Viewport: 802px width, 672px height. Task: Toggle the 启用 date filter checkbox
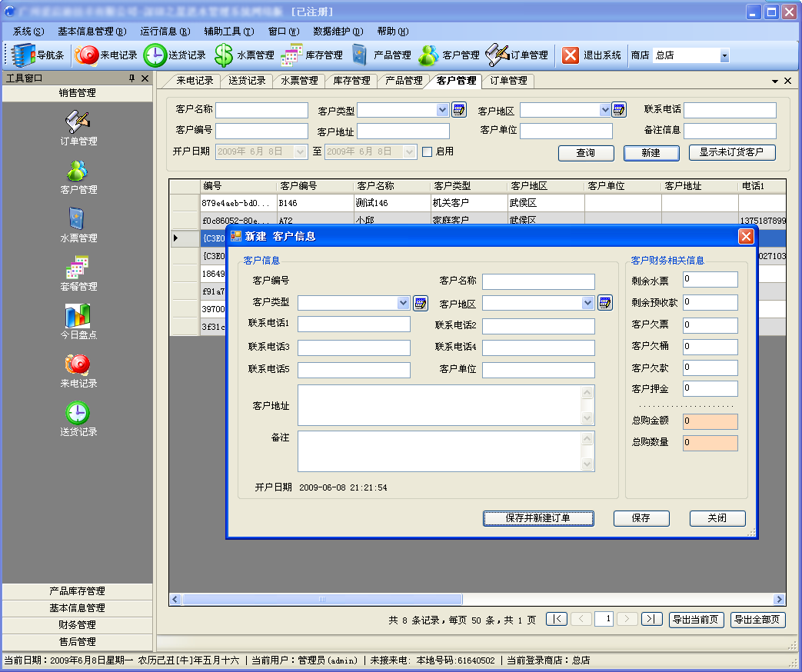coord(427,152)
